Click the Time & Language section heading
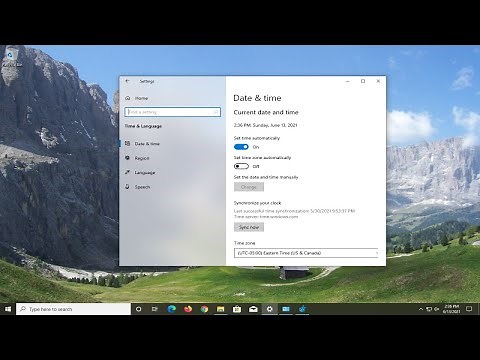This screenshot has height=360, width=480. [x=143, y=126]
